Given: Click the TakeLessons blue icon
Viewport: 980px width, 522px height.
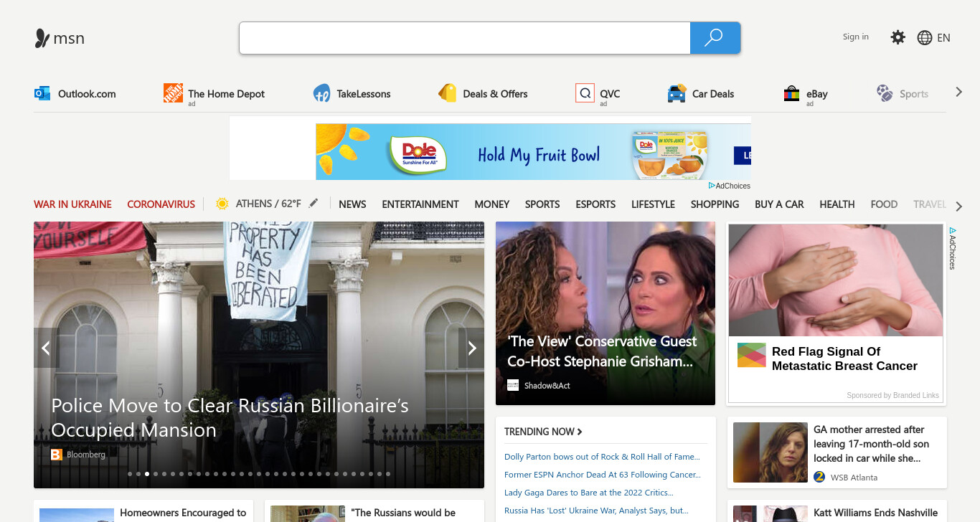Looking at the screenshot, I should coord(322,93).
